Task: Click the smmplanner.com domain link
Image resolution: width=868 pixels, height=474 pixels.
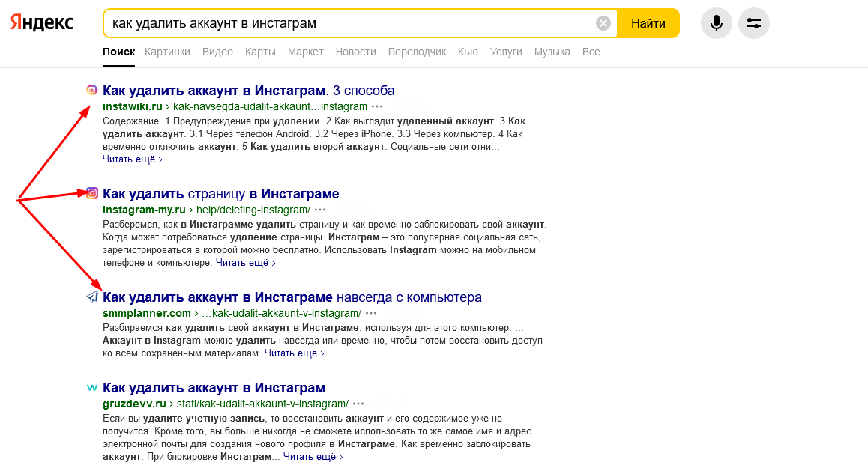Action: pyautogui.click(x=147, y=313)
